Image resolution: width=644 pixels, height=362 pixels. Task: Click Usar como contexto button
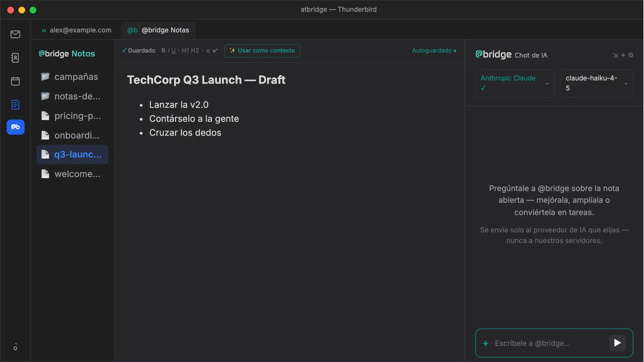pos(262,51)
